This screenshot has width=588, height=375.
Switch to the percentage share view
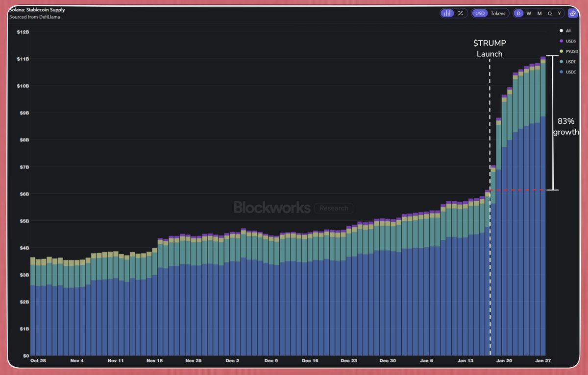(460, 13)
